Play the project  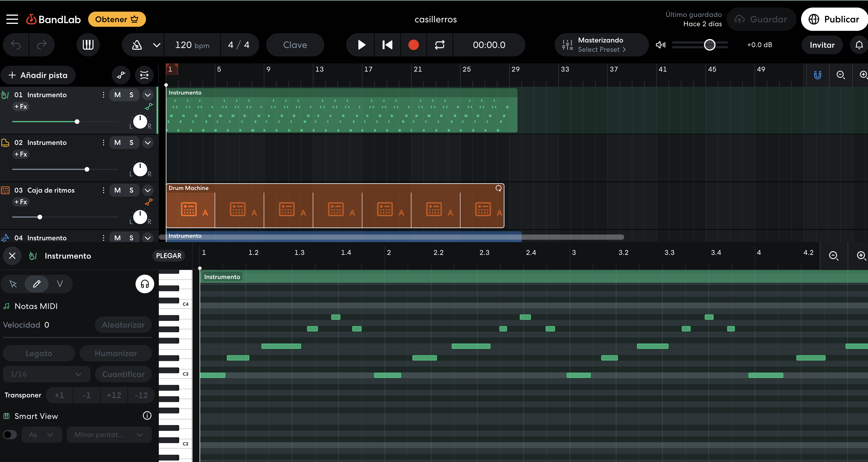click(361, 45)
